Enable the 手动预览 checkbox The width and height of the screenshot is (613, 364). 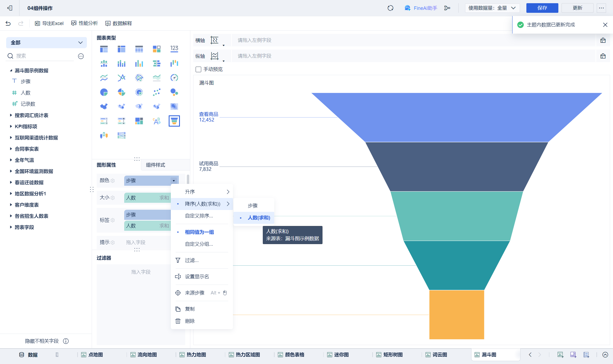pyautogui.click(x=198, y=69)
